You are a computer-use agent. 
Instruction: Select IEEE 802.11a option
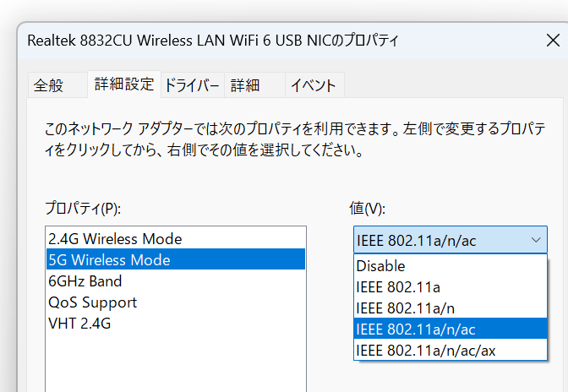click(x=451, y=287)
